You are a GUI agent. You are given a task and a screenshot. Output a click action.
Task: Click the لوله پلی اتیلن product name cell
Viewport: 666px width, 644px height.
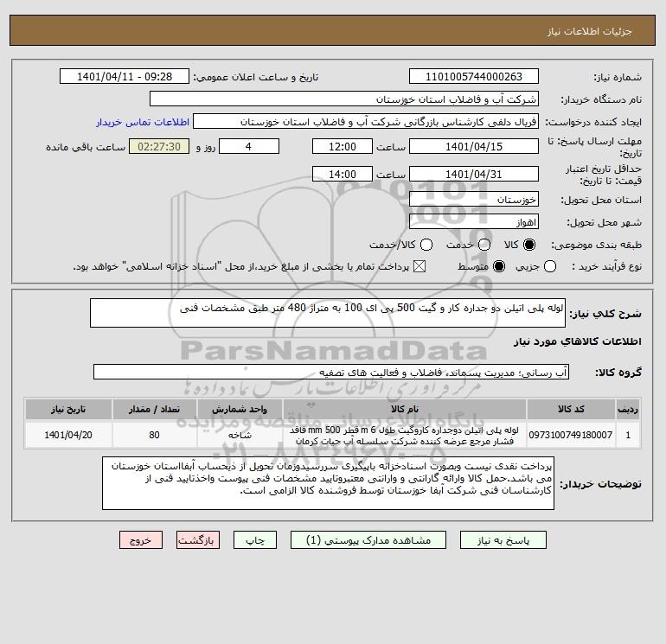tap(405, 435)
